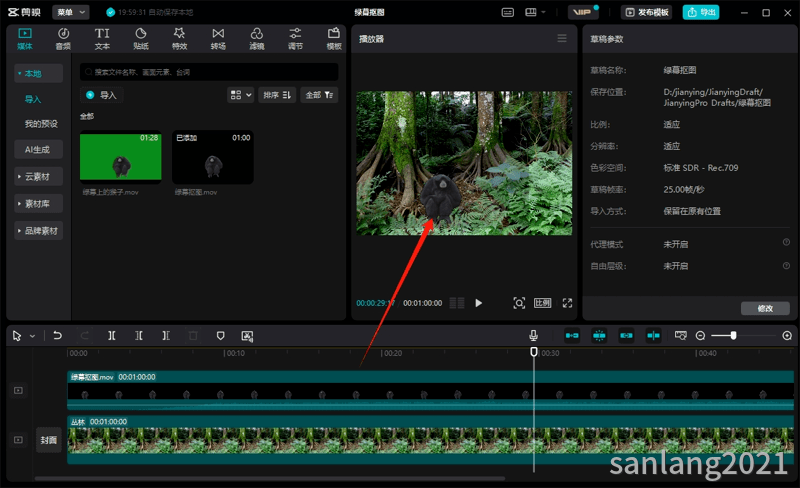Viewport: 800px width, 488px height.
Task: Switch to the 转场 transitions tab
Action: [x=218, y=39]
